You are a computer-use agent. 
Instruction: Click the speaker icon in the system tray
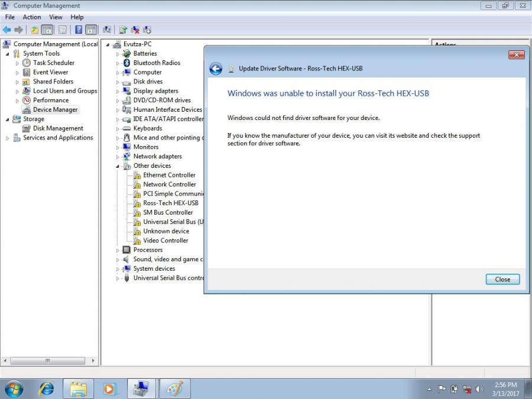(x=479, y=389)
